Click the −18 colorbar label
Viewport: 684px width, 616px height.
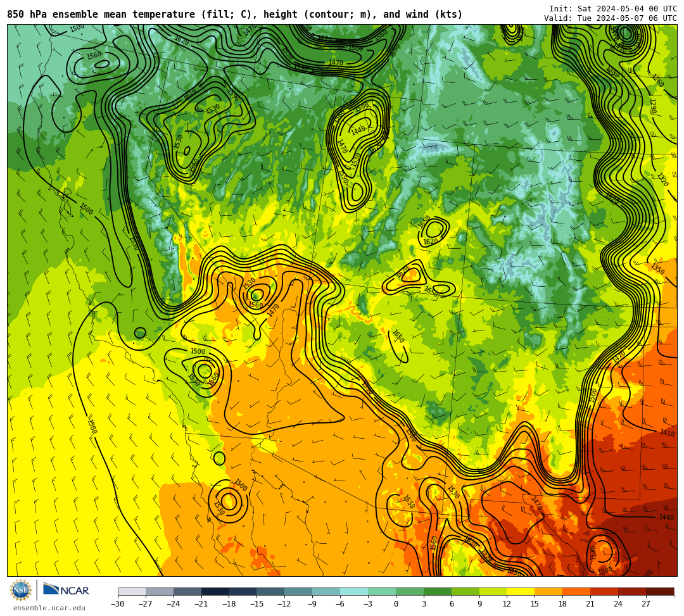[x=229, y=604]
